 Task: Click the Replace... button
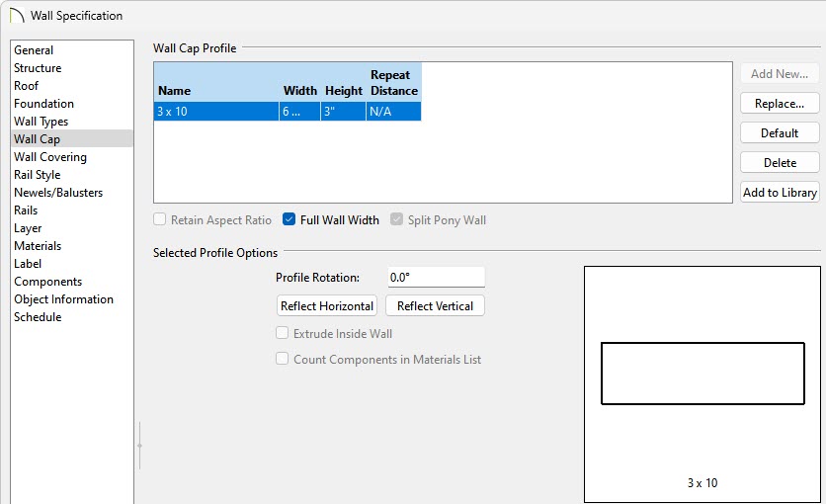click(x=780, y=103)
